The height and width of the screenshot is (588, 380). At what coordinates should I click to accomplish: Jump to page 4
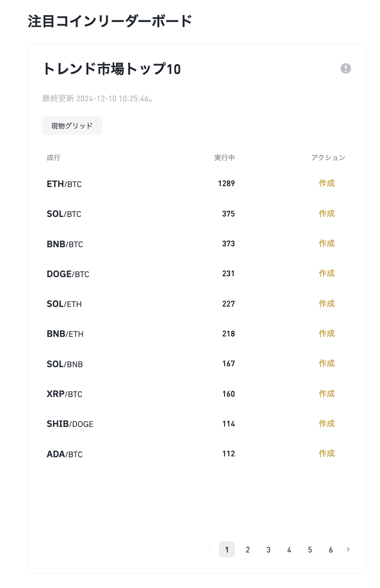289,549
